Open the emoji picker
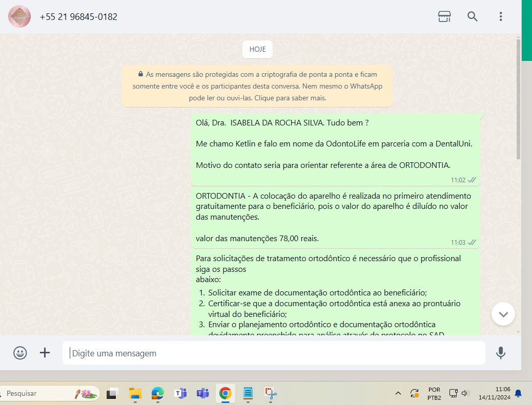Screen dimensions: 532x405 20,353
